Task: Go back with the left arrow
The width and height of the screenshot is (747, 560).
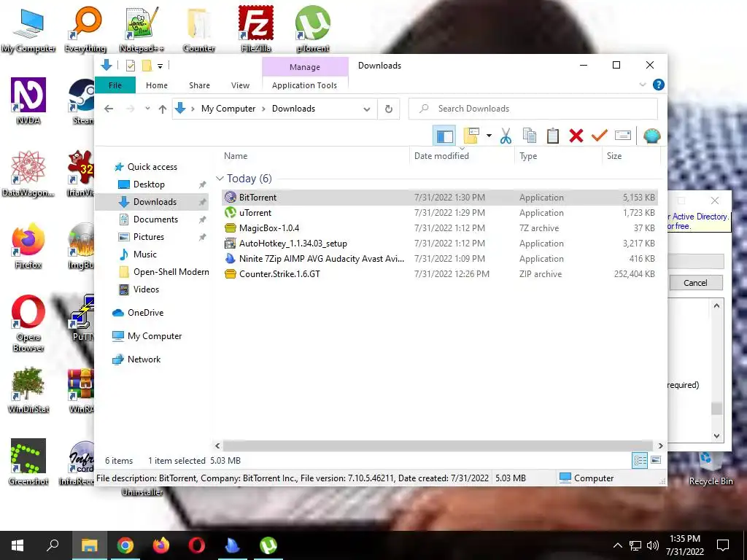Action: click(109, 109)
